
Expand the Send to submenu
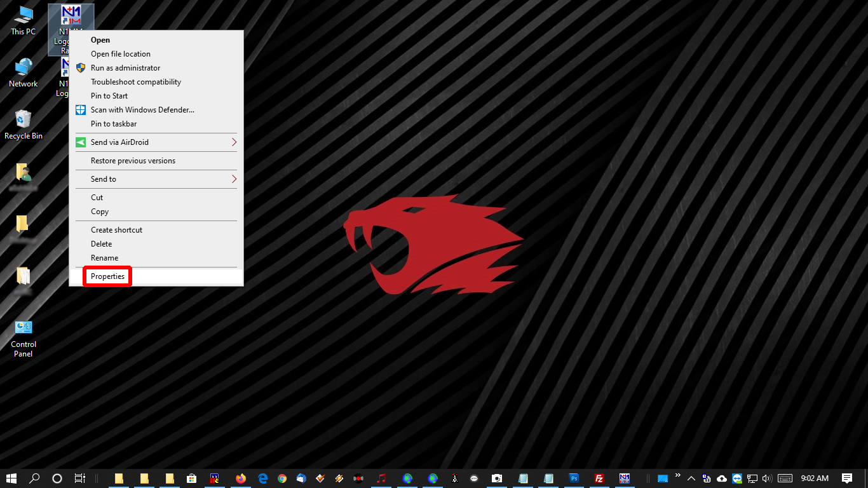point(156,179)
